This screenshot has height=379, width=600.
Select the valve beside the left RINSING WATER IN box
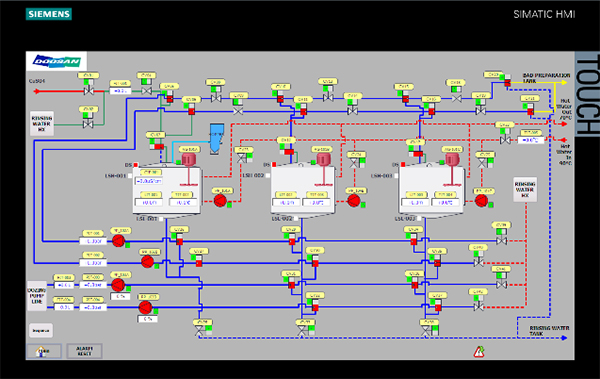(x=88, y=124)
